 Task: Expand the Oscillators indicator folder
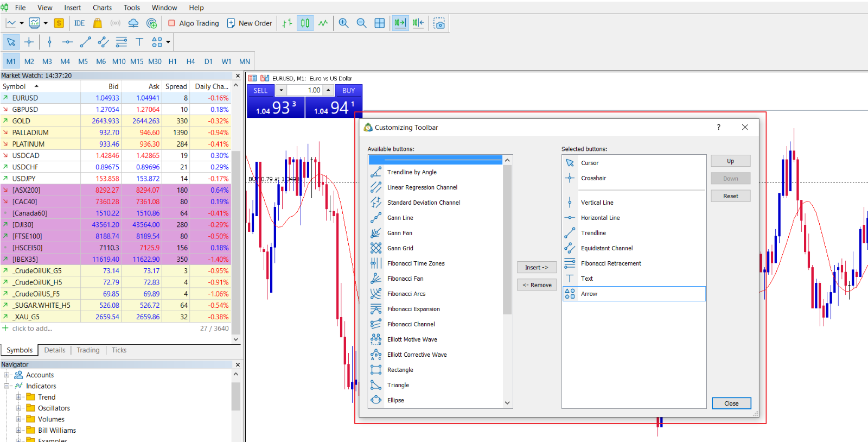[18, 408]
